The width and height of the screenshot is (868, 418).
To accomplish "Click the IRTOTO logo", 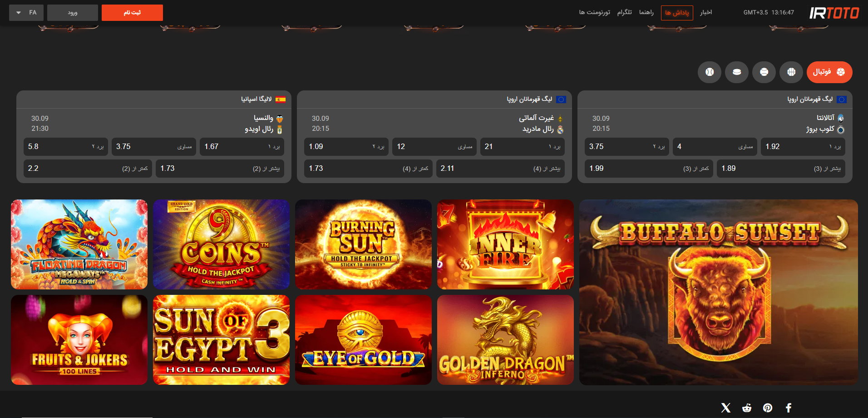I will tap(834, 13).
